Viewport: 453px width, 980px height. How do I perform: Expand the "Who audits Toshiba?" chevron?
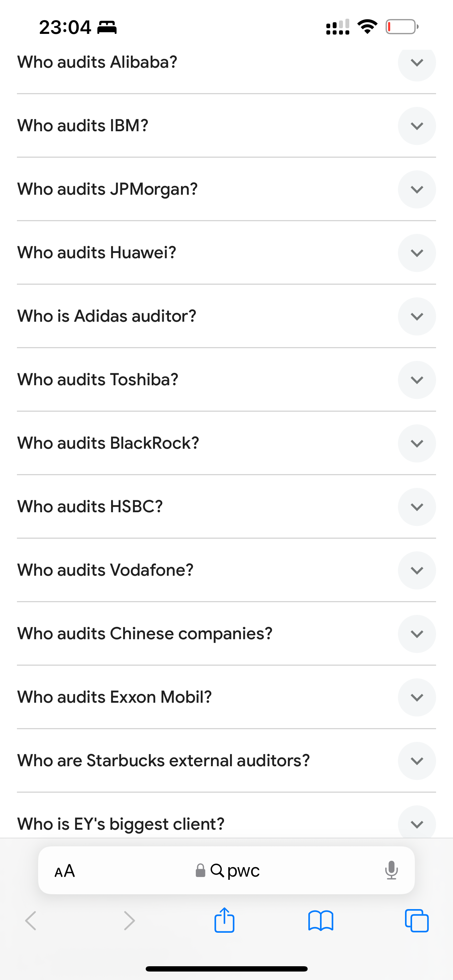tap(417, 380)
